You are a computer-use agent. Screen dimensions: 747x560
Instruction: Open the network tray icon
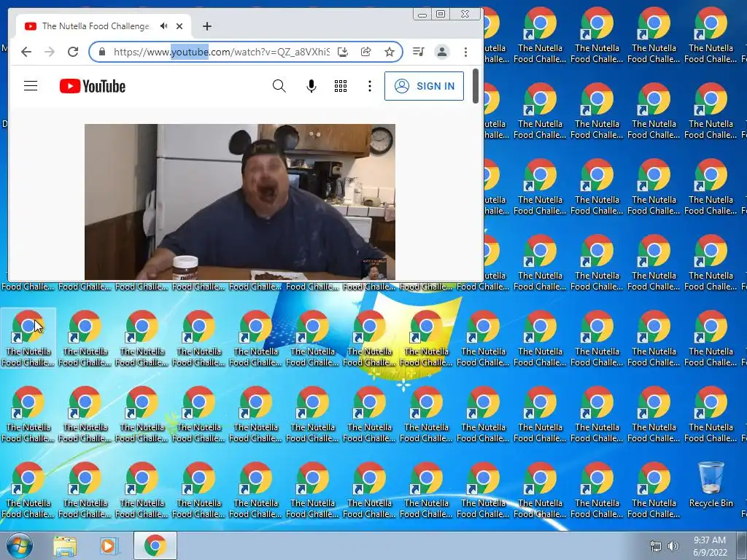(656, 546)
